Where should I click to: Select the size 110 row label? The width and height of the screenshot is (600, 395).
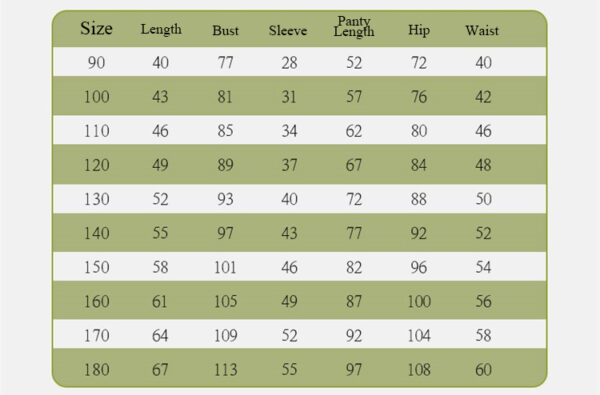96,131
